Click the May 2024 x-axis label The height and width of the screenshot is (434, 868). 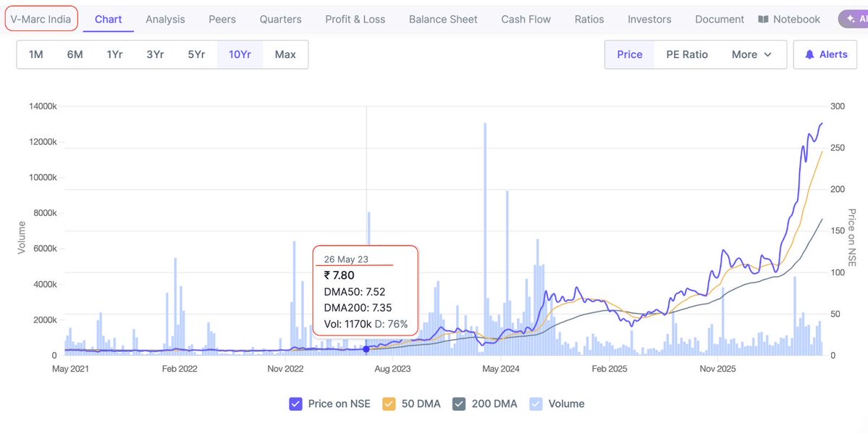coord(500,367)
